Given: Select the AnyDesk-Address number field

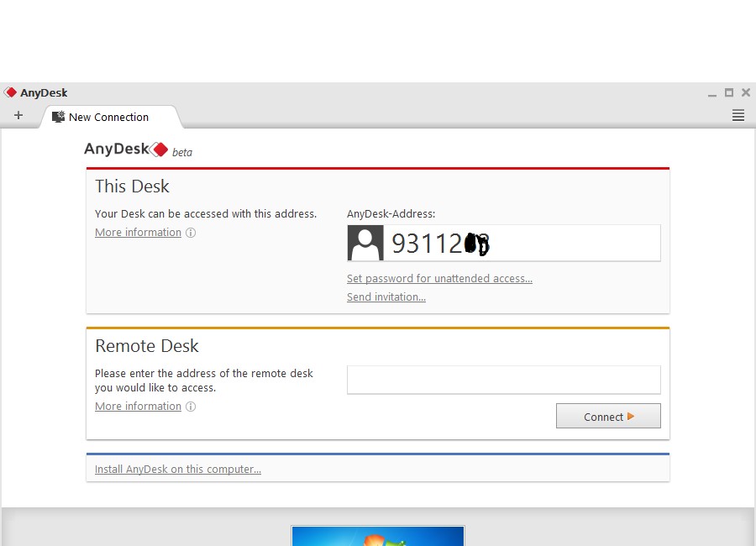Looking at the screenshot, I should (x=521, y=243).
